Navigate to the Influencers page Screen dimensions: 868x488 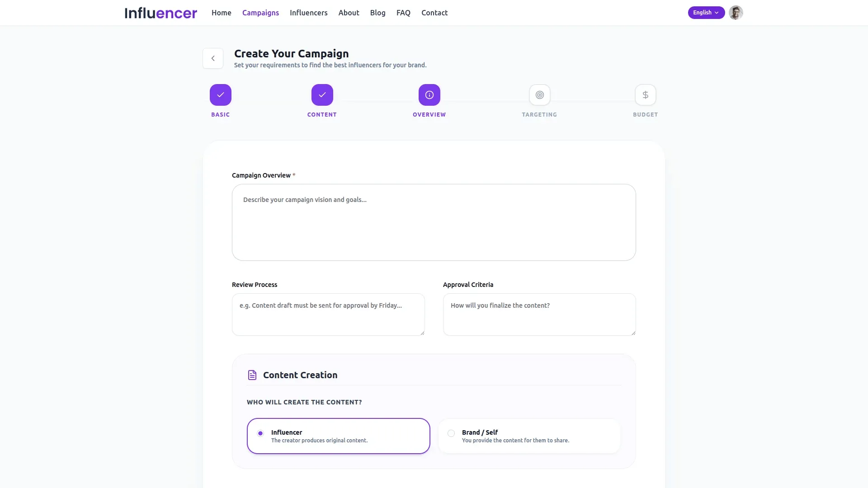[308, 13]
